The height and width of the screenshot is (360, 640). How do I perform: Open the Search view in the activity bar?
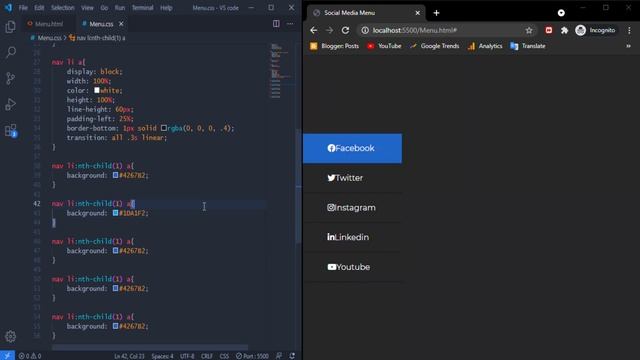[x=11, y=52]
